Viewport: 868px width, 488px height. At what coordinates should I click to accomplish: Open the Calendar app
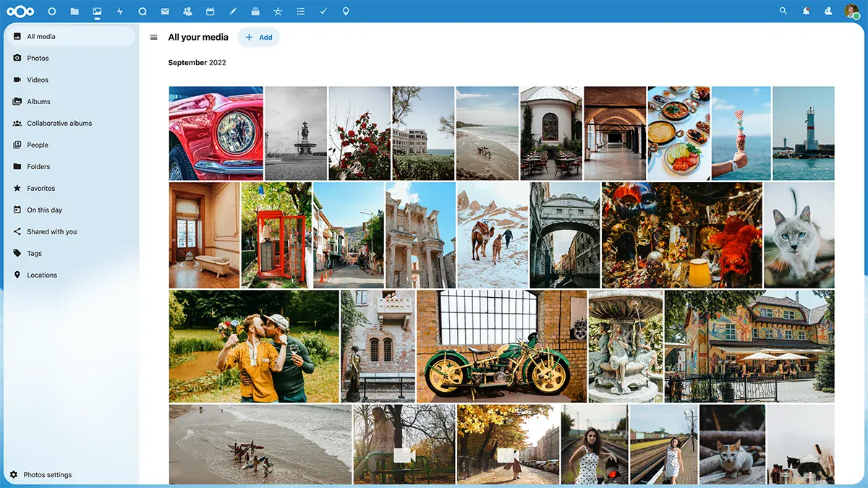point(210,11)
